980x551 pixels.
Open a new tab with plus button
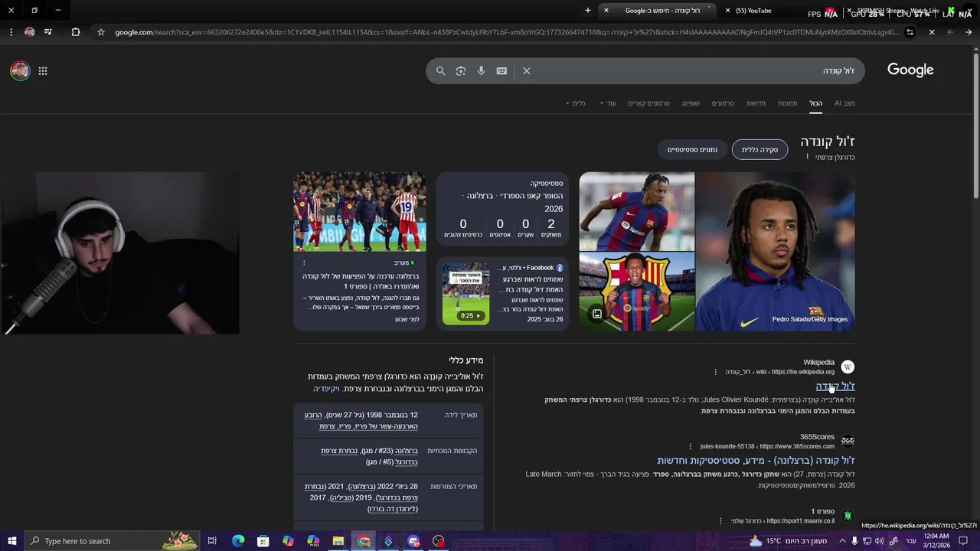coord(588,11)
